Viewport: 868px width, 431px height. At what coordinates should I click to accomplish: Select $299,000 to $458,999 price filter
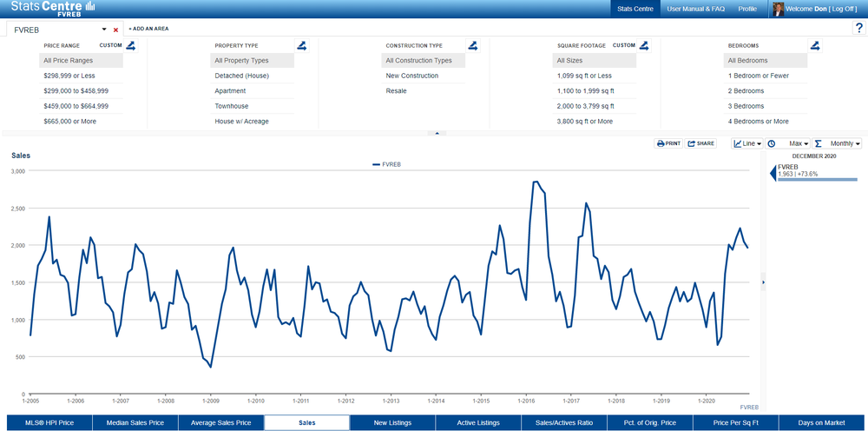tap(82, 91)
